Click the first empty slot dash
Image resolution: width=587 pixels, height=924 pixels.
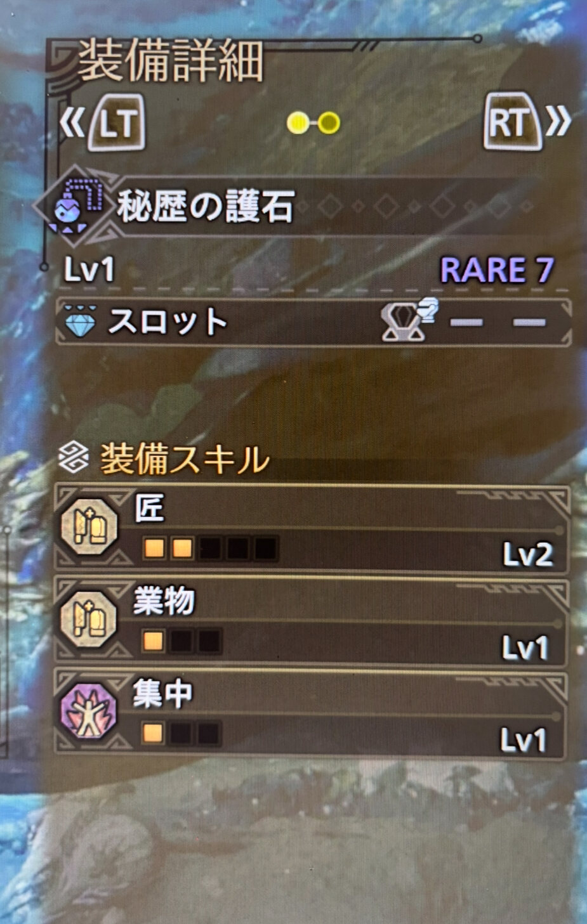(x=466, y=322)
